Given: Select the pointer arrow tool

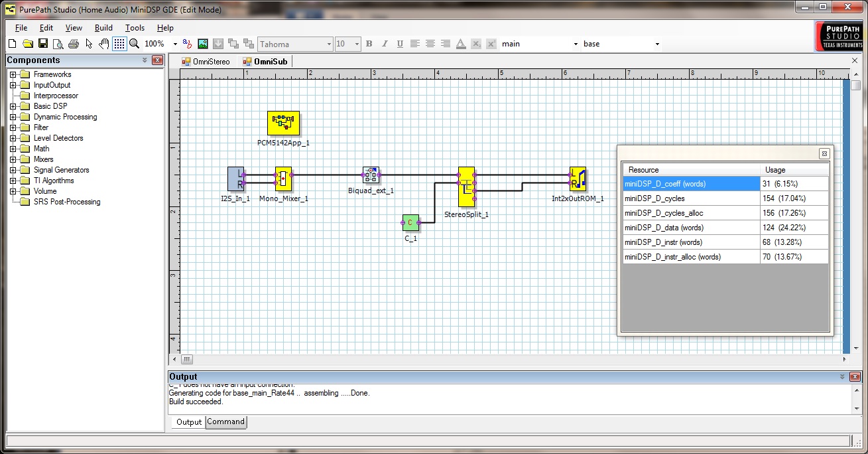Looking at the screenshot, I should coord(89,44).
